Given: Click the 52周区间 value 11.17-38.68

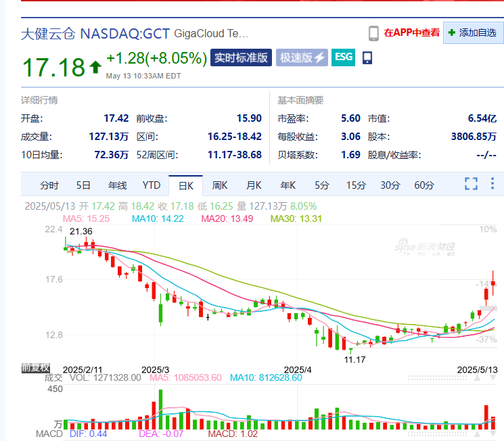Looking at the screenshot, I should click(235, 155).
